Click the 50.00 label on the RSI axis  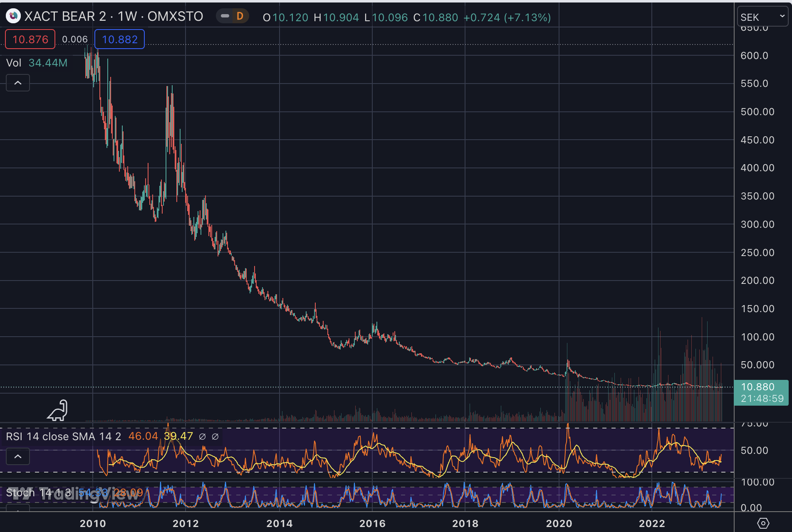tap(755, 451)
